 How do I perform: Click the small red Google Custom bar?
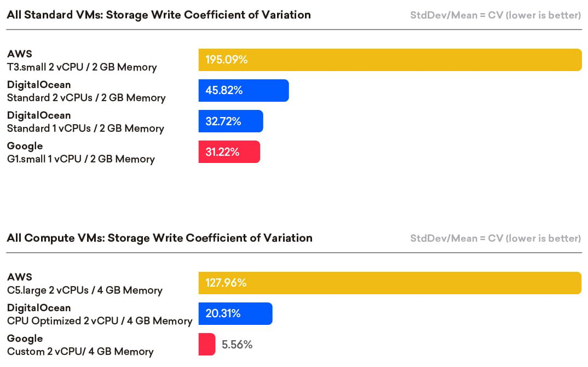point(206,345)
